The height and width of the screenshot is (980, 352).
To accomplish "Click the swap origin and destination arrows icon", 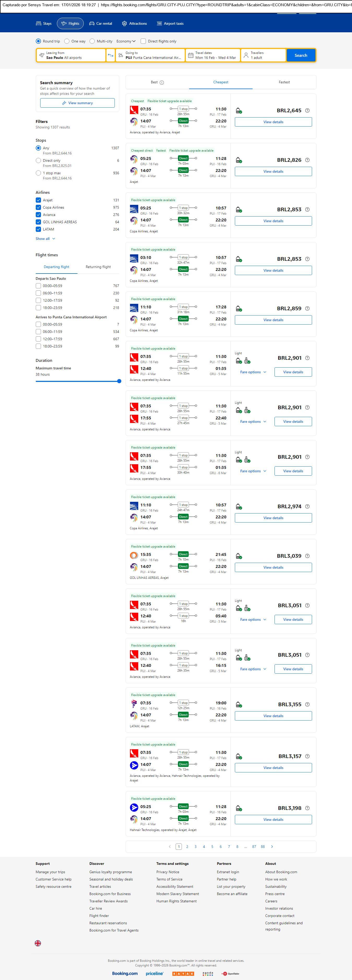I will 110,55.
